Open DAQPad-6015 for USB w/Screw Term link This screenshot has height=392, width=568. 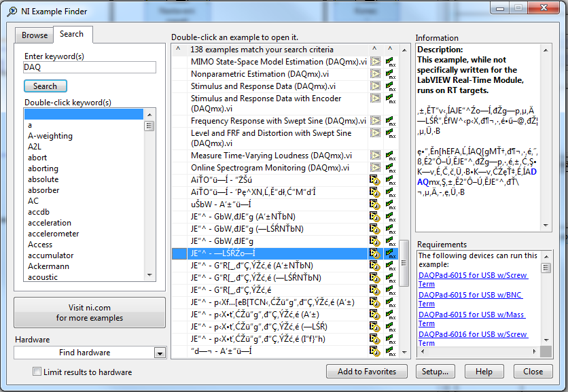[473, 280]
